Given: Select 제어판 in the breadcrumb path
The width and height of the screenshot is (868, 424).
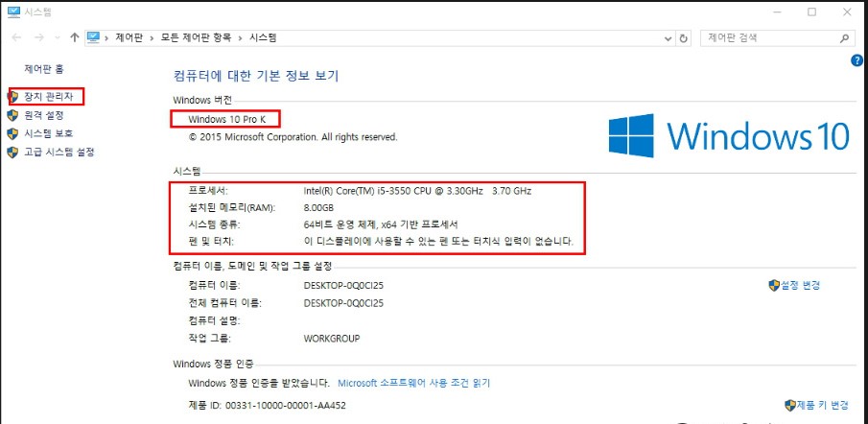Looking at the screenshot, I should tap(129, 38).
